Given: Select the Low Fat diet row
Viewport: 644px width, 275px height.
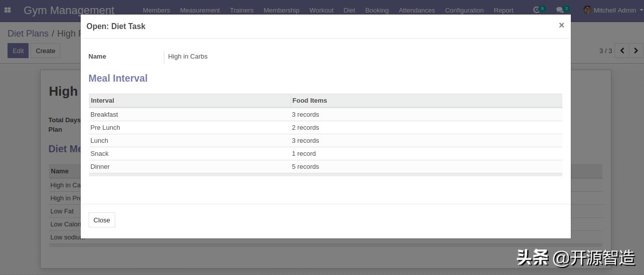Looking at the screenshot, I should (62, 211).
